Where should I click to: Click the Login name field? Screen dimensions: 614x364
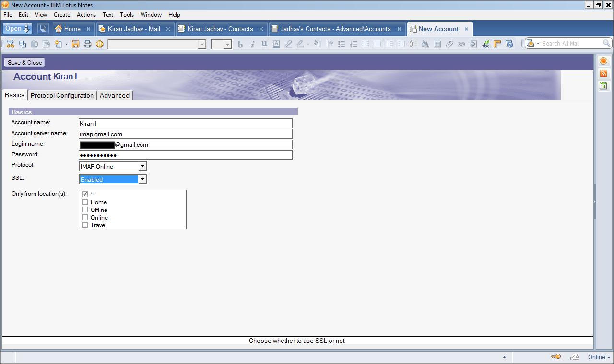point(186,144)
